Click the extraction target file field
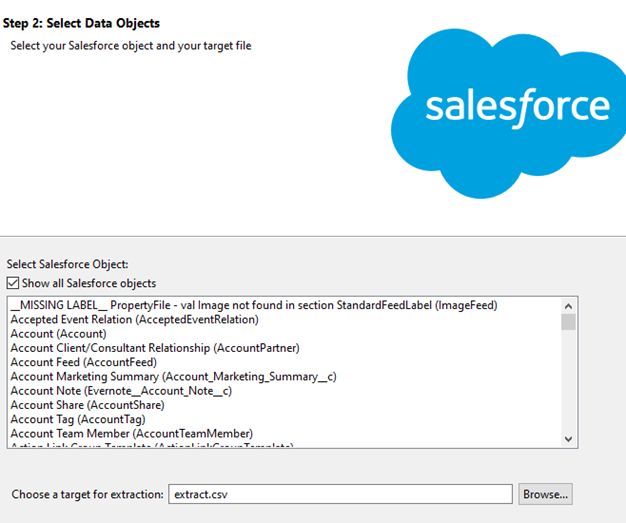 (340, 494)
